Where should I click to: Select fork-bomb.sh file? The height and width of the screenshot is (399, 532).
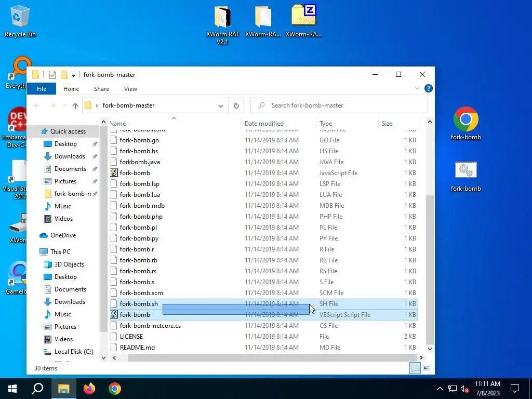click(263, 303)
